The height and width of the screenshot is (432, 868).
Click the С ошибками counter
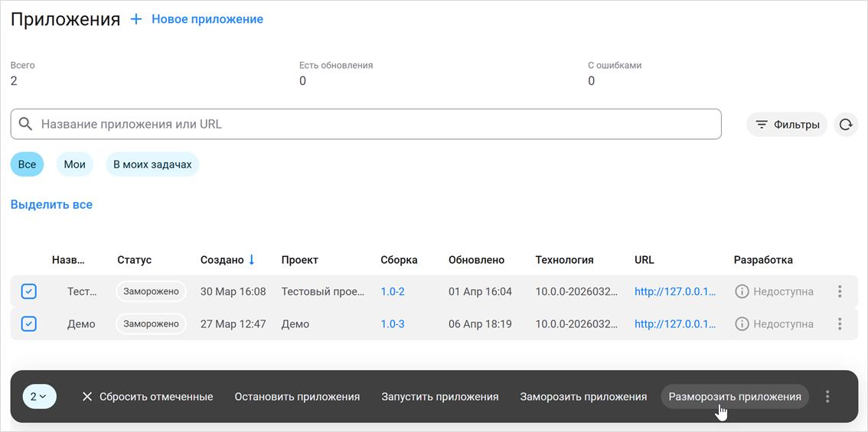click(615, 73)
